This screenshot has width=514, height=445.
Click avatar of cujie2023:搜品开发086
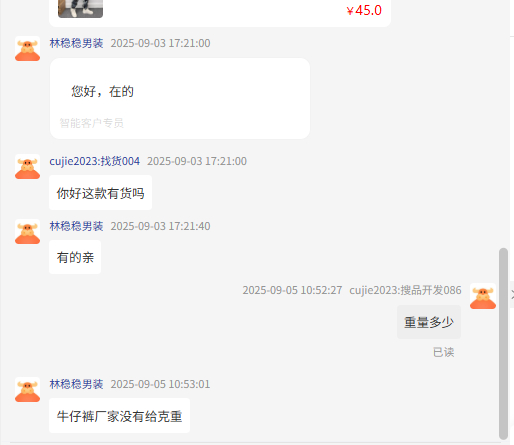pos(483,296)
